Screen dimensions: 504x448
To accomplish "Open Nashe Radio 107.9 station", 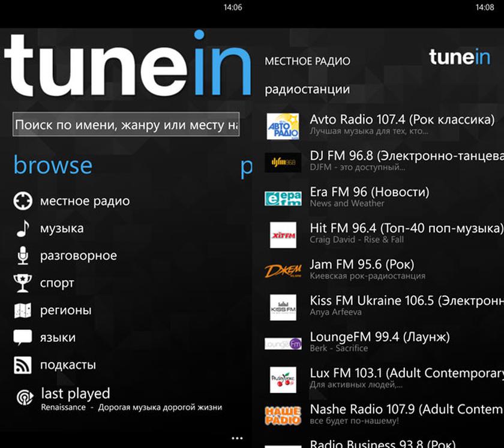I will [405, 410].
